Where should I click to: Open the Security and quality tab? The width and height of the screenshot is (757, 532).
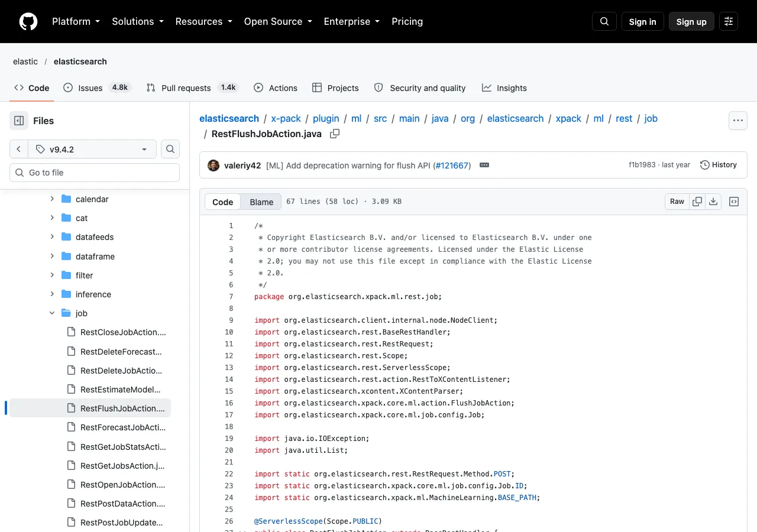point(420,87)
